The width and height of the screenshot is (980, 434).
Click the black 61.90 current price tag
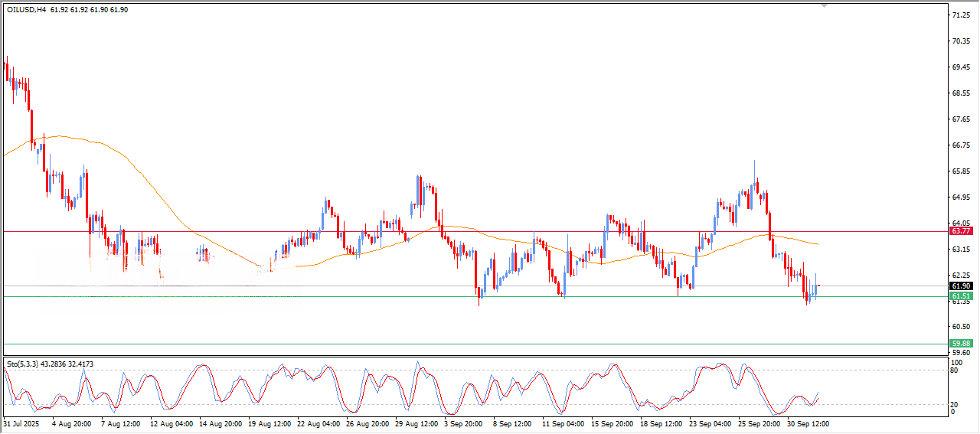[960, 286]
